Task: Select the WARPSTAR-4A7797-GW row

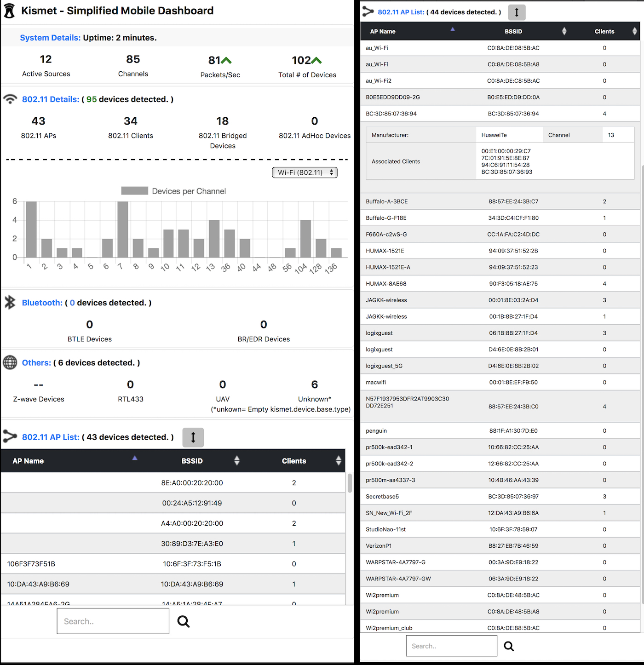Action: click(500, 579)
